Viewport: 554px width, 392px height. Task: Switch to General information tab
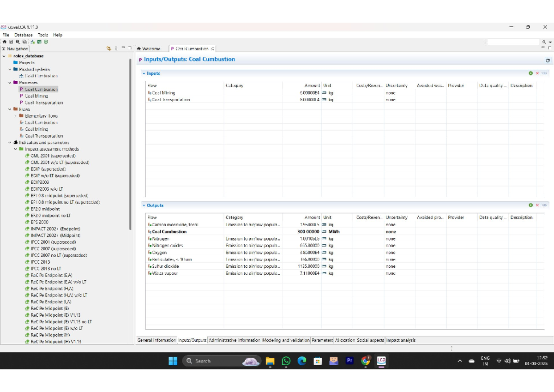click(157, 340)
